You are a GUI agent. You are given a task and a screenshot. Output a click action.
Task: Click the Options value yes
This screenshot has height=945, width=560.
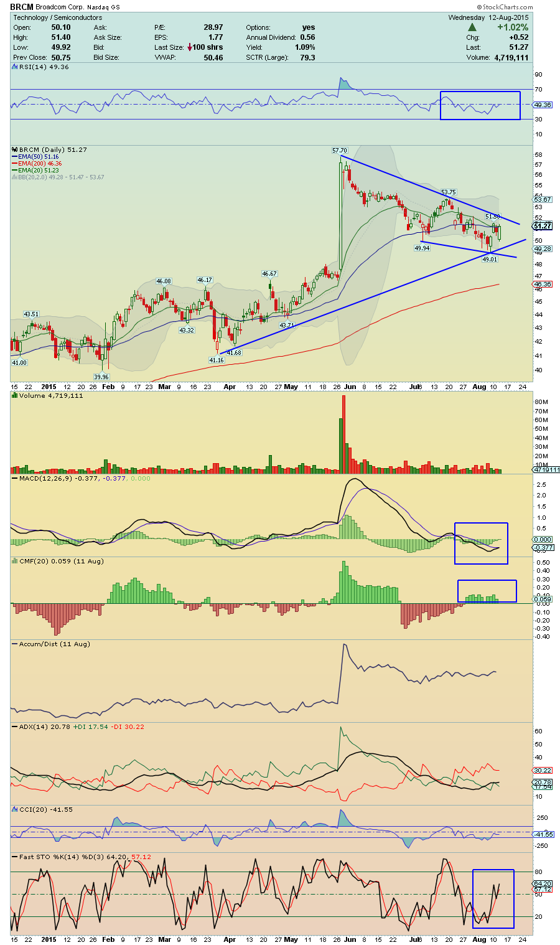(x=309, y=27)
